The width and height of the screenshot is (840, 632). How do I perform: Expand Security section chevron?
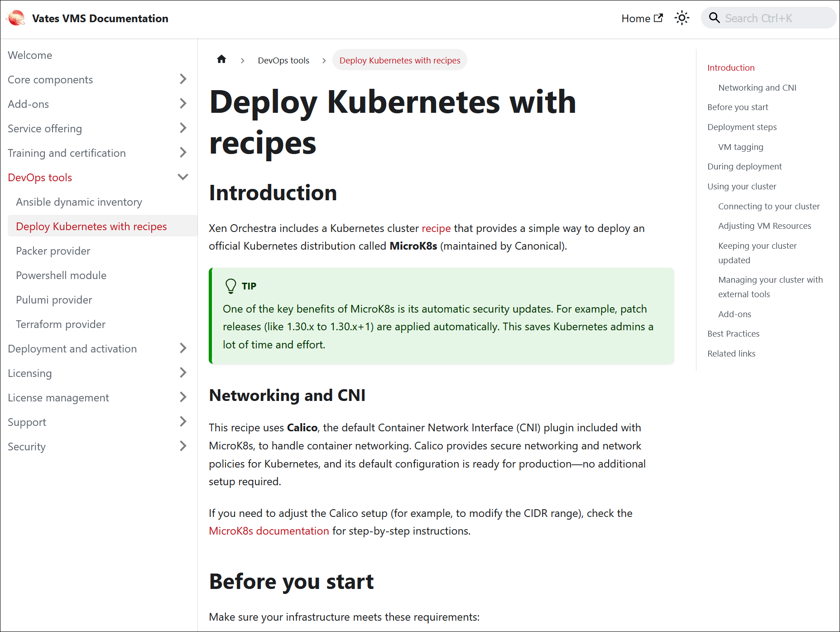(x=183, y=446)
